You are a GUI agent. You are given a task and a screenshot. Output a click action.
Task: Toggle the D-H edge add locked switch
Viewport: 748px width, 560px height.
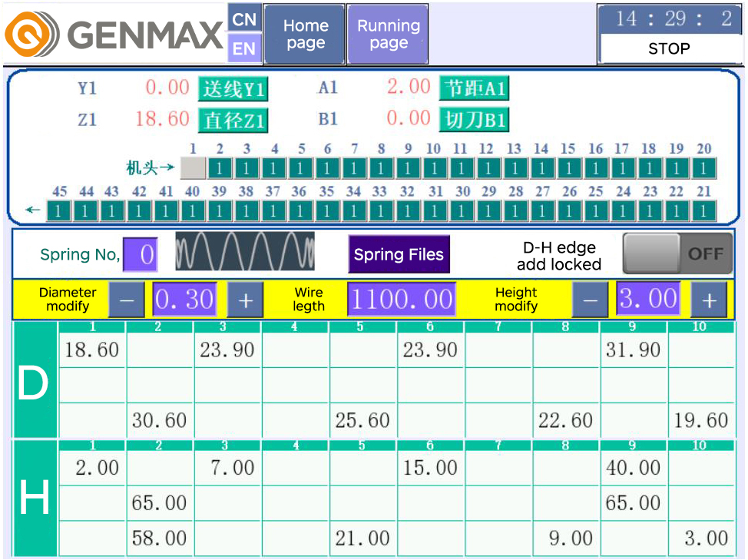(677, 253)
